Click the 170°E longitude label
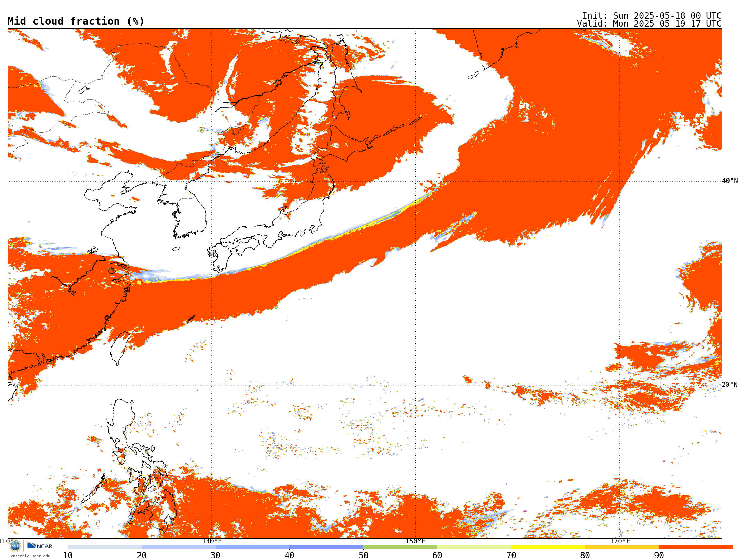 click(620, 541)
